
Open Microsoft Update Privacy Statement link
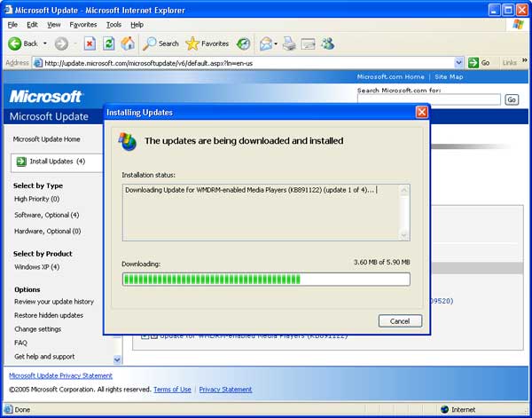pos(60,375)
